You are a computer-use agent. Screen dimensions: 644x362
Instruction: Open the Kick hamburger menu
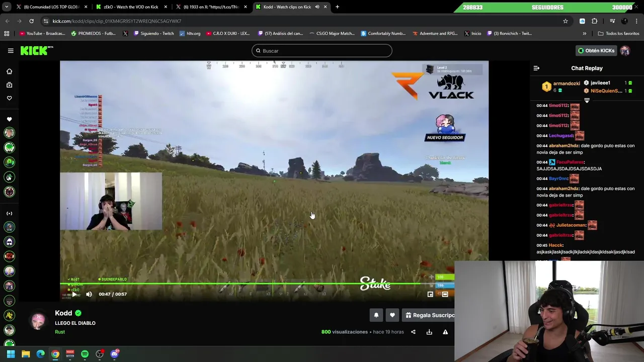pyautogui.click(x=11, y=51)
